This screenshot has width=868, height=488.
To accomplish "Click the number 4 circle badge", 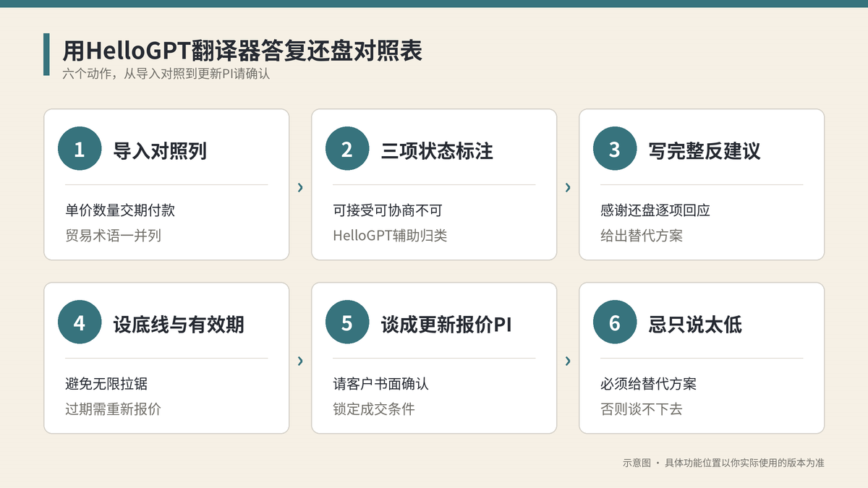I will click(x=80, y=322).
